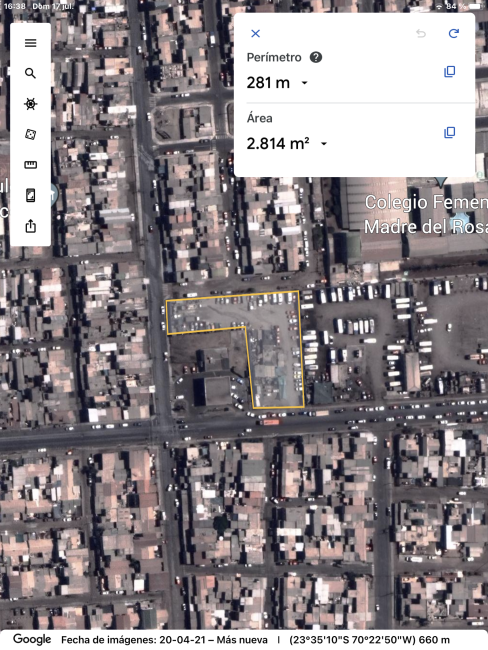Viewport: 488px width, 650px height.
Task: Tap the imagery date text
Action: [x=164, y=640]
